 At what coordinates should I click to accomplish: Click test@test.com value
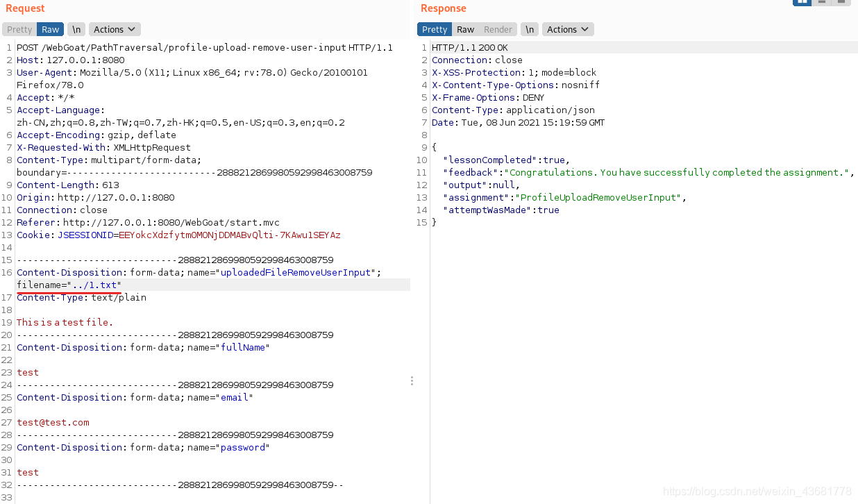click(x=53, y=422)
